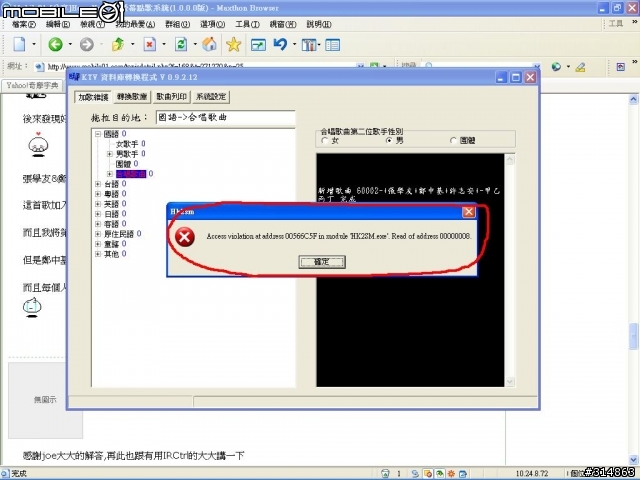Open the 我的最愛 menu
This screenshot has width=640, height=480.
tap(135, 24)
